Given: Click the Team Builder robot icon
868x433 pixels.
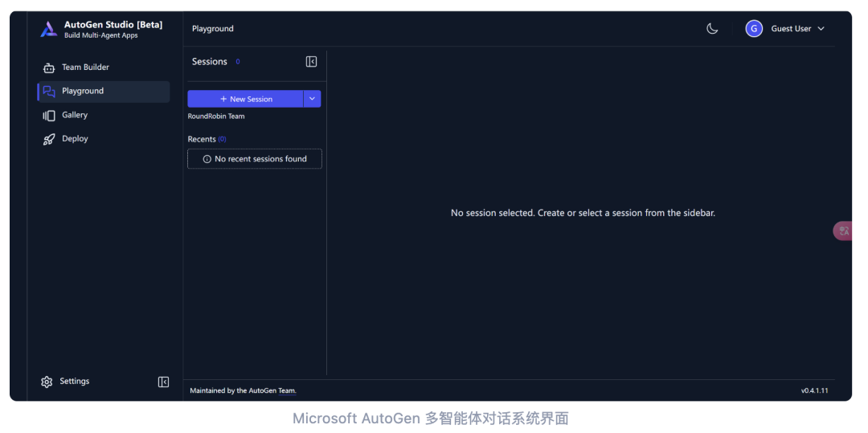Looking at the screenshot, I should pyautogui.click(x=49, y=68).
